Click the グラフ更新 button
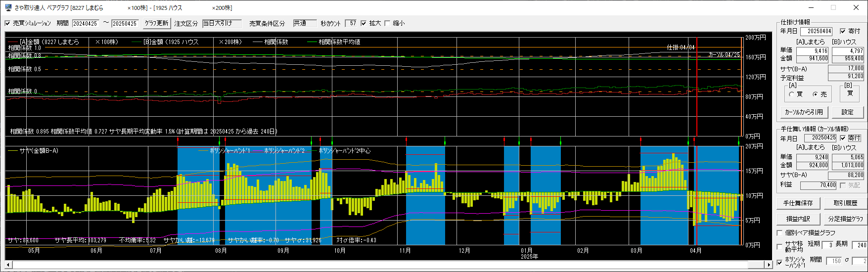This screenshot has width=868, height=272. click(x=157, y=23)
